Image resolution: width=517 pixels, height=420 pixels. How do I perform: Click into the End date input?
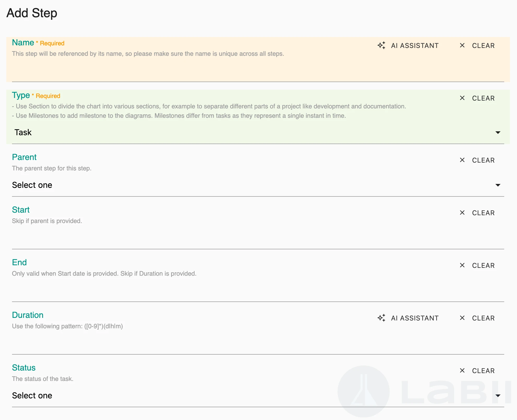click(x=258, y=290)
